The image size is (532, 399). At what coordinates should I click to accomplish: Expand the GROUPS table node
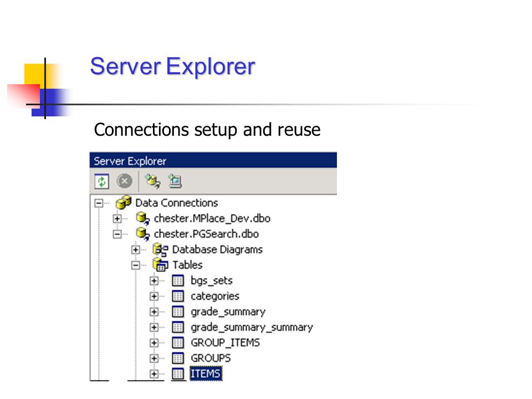pos(154,359)
